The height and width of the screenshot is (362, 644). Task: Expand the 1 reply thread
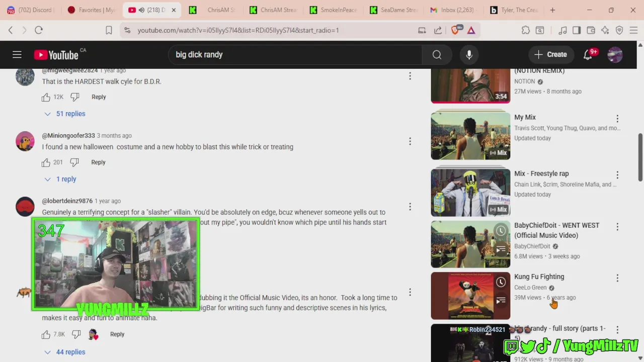click(x=60, y=179)
